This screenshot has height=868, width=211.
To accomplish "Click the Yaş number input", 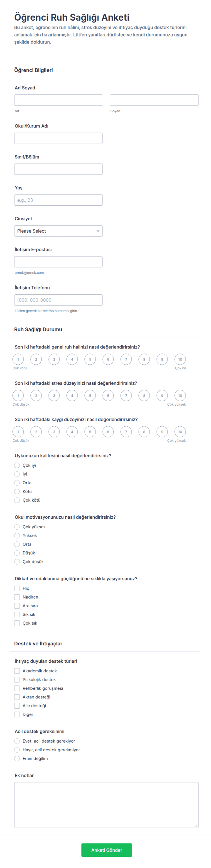I will [58, 200].
